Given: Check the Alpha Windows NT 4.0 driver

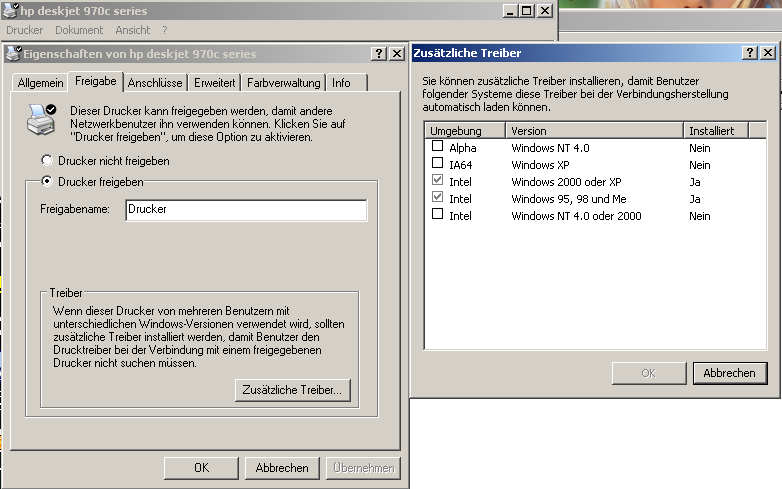Looking at the screenshot, I should tap(437, 146).
